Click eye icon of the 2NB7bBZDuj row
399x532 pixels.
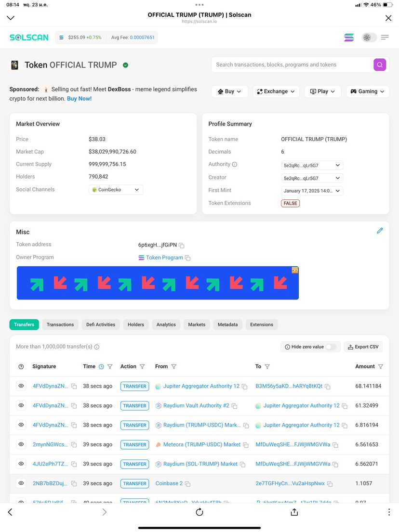coord(21,483)
